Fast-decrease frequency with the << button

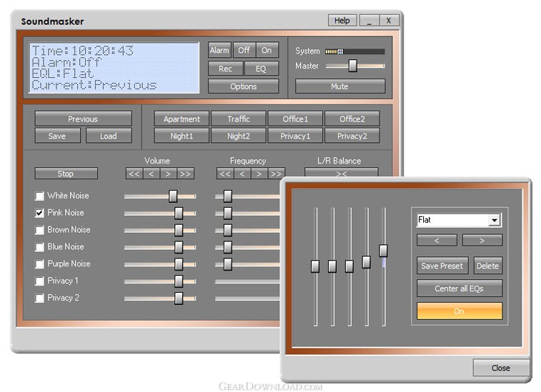pyautogui.click(x=225, y=174)
